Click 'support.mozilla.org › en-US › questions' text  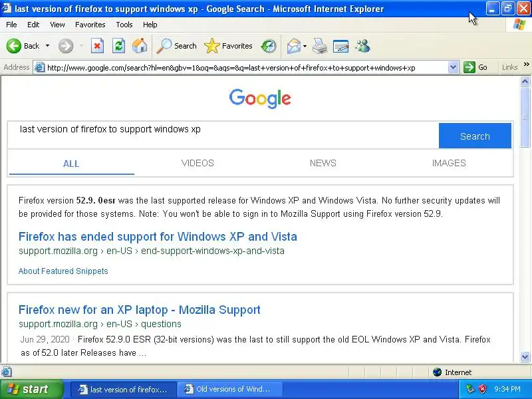(100, 324)
